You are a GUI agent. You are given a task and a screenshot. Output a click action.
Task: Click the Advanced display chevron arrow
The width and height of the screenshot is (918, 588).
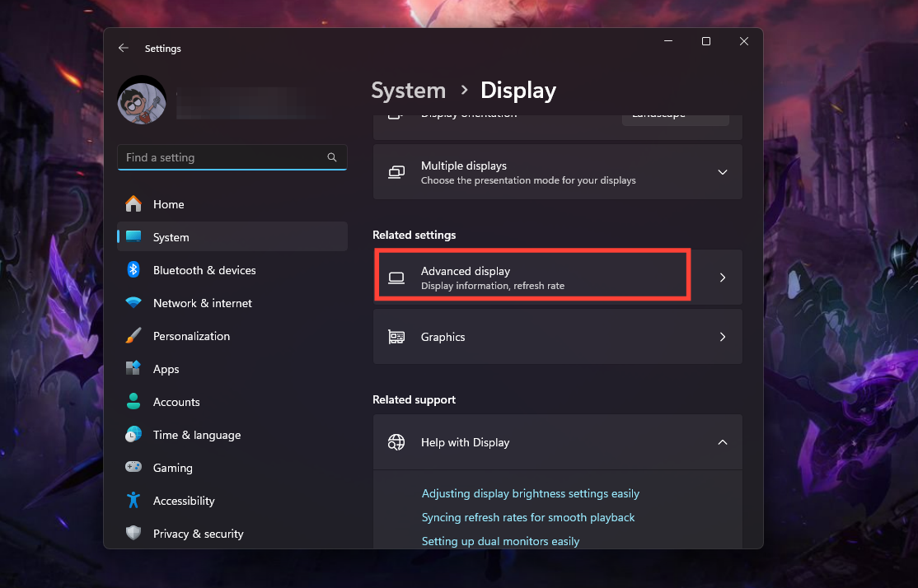pos(723,278)
